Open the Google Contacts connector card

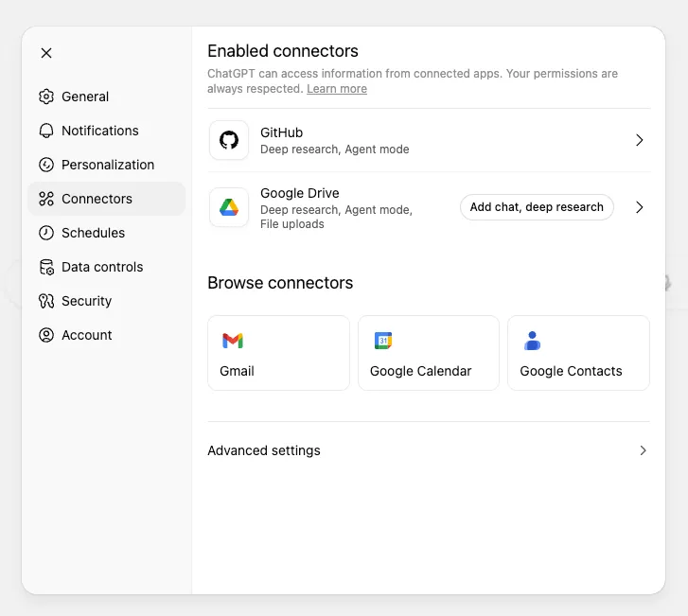(578, 353)
